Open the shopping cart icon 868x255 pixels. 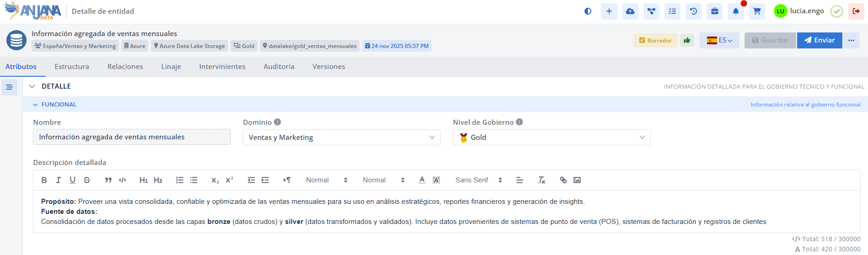pyautogui.click(x=757, y=11)
